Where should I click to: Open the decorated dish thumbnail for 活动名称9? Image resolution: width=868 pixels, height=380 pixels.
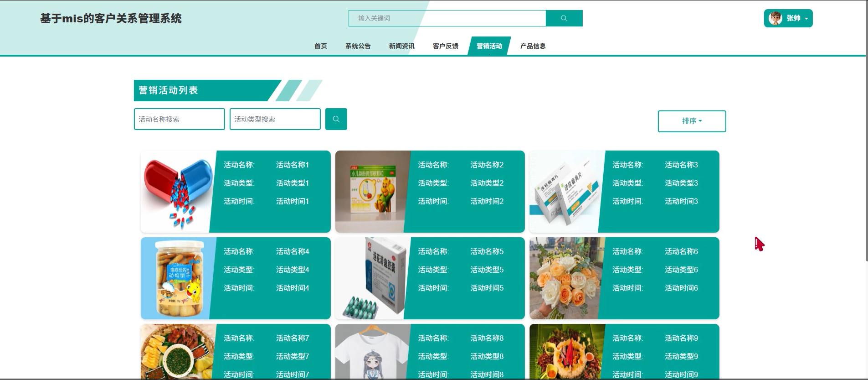pyautogui.click(x=566, y=351)
